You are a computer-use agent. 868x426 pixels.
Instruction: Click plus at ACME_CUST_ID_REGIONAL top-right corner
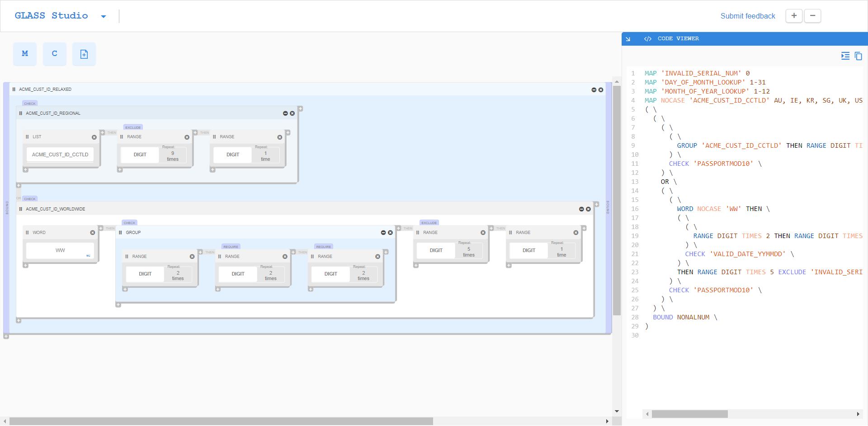click(x=300, y=109)
